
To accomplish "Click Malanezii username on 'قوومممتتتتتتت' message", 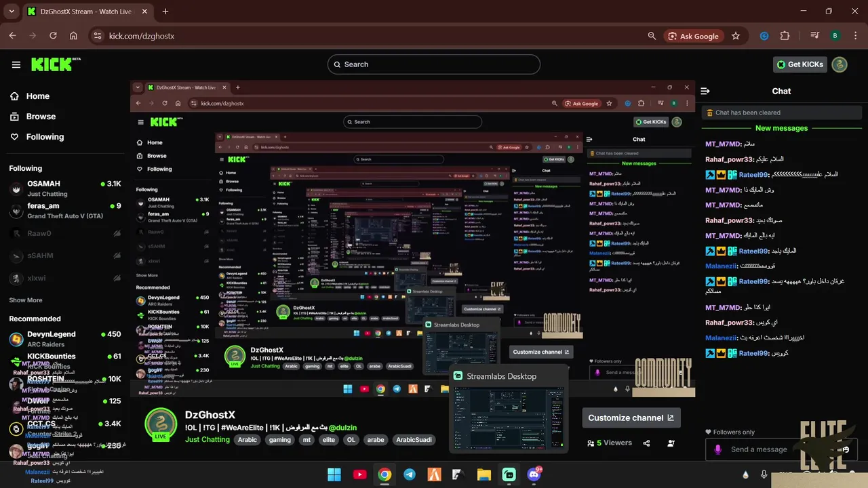I will 721,266.
